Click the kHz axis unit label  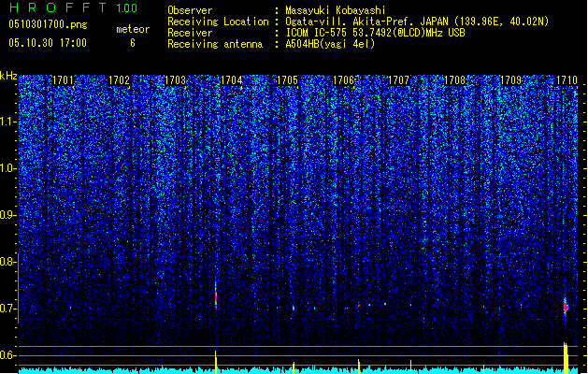click(8, 76)
